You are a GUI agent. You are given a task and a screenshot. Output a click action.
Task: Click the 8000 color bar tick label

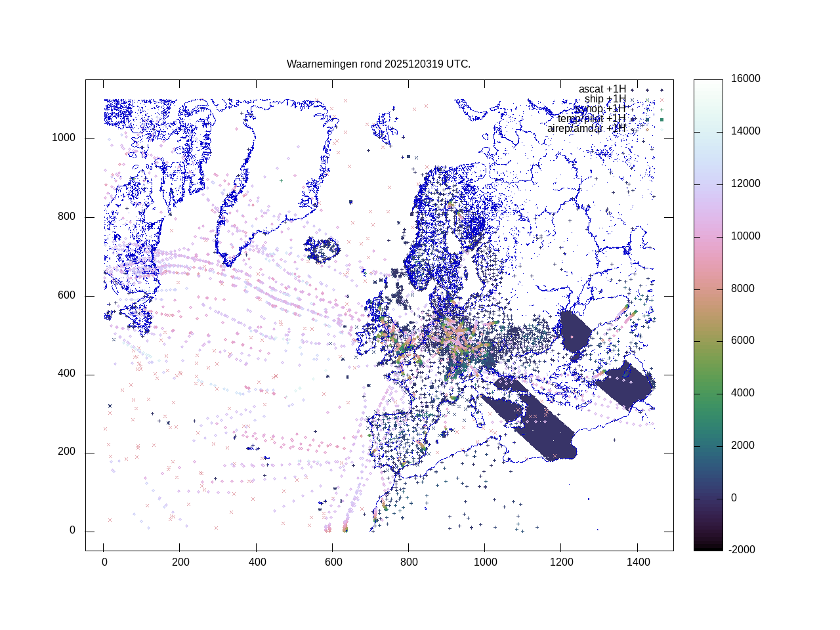click(744, 289)
